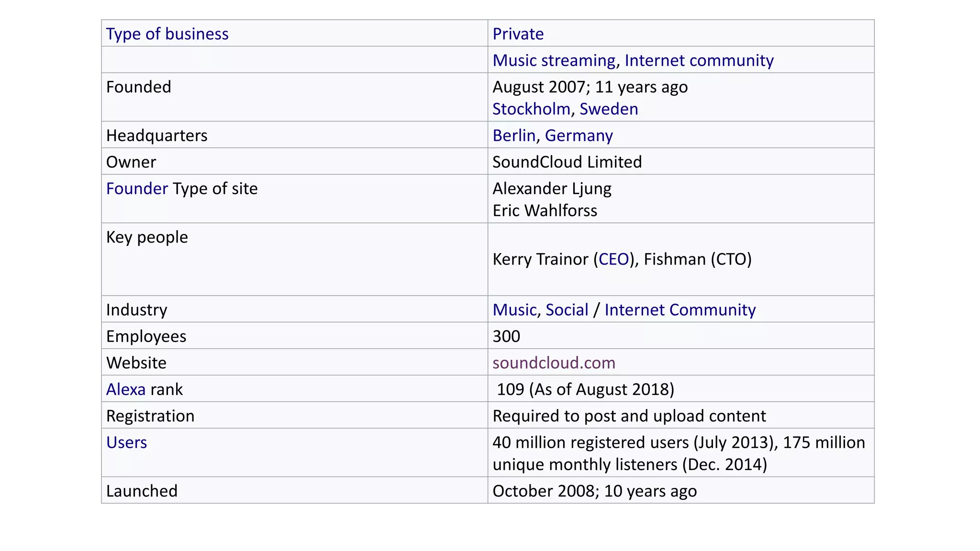
Task: Click the 'Social' industry link
Action: coord(567,310)
